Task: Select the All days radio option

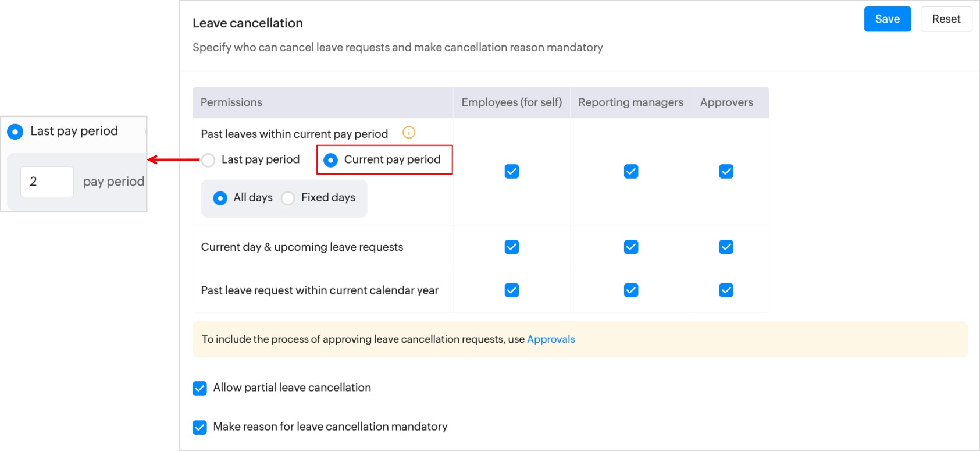Action: pos(220,198)
